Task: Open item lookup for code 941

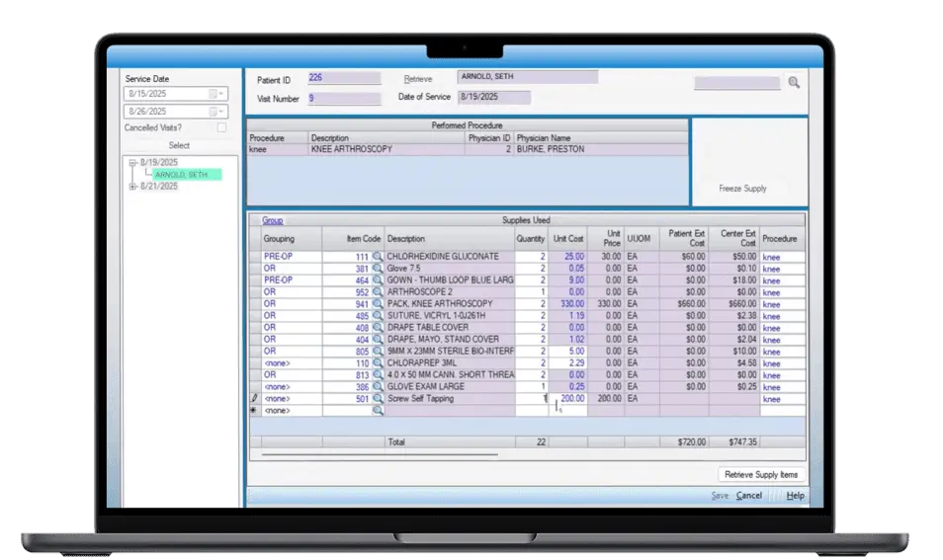Action: click(377, 304)
